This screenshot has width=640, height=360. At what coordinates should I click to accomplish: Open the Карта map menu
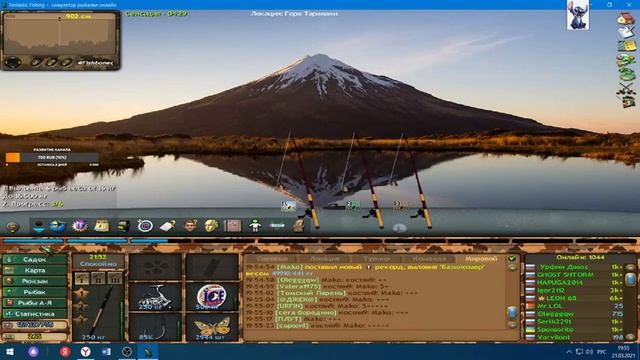coord(34,270)
